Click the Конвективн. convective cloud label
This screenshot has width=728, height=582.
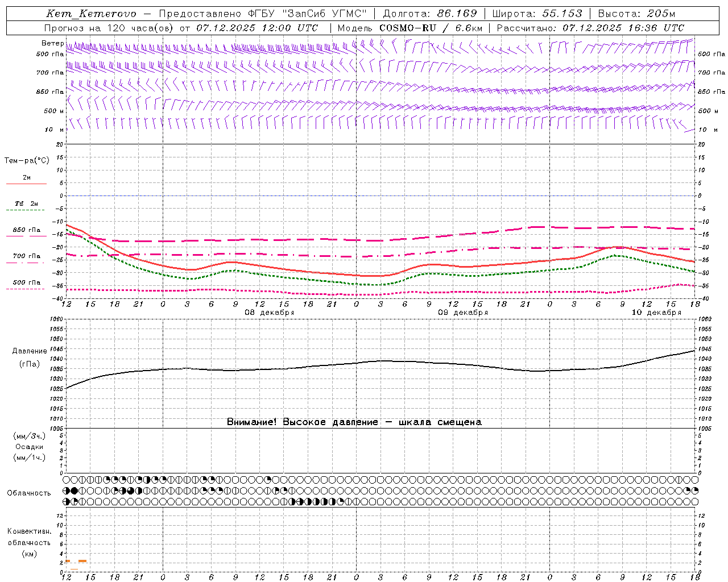pyautogui.click(x=29, y=531)
